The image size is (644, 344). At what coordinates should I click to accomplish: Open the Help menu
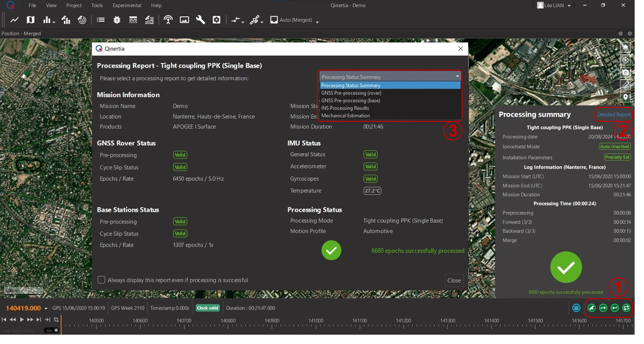(156, 5)
